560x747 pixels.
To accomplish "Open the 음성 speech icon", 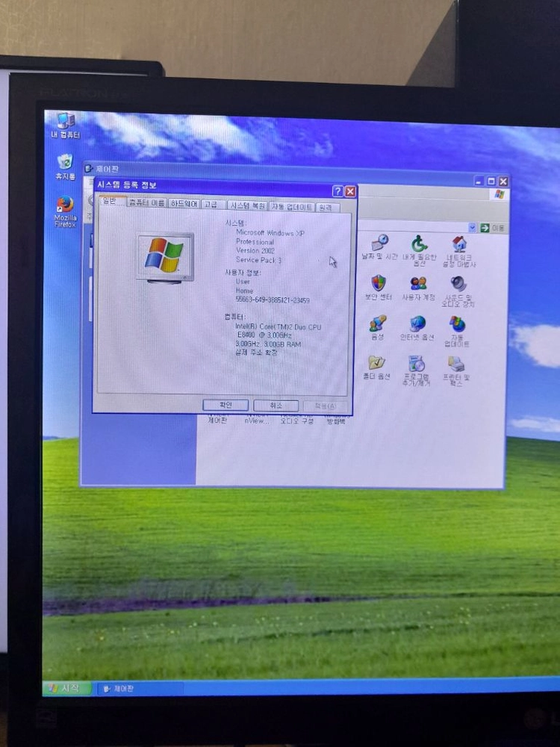I will coord(378,328).
